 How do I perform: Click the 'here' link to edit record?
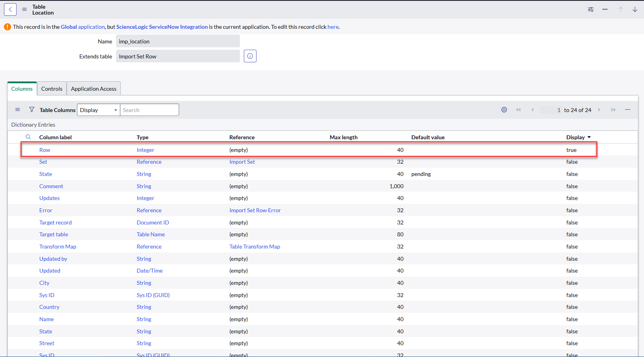pos(333,27)
